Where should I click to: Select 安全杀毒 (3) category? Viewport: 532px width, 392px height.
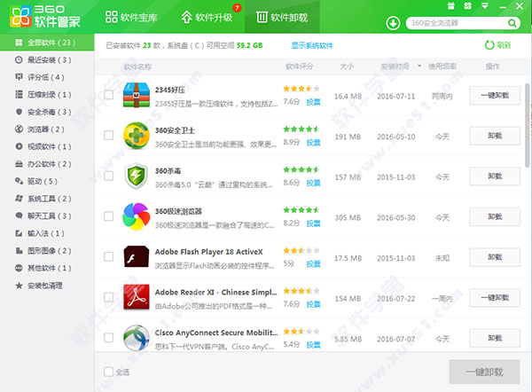tap(47, 112)
